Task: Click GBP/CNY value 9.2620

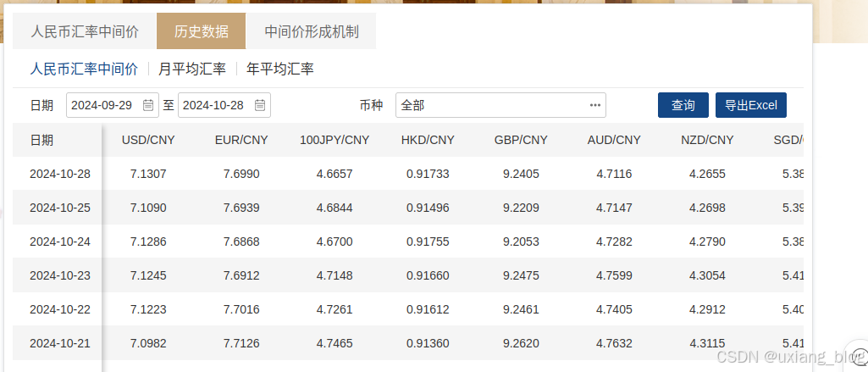Action: (521, 343)
